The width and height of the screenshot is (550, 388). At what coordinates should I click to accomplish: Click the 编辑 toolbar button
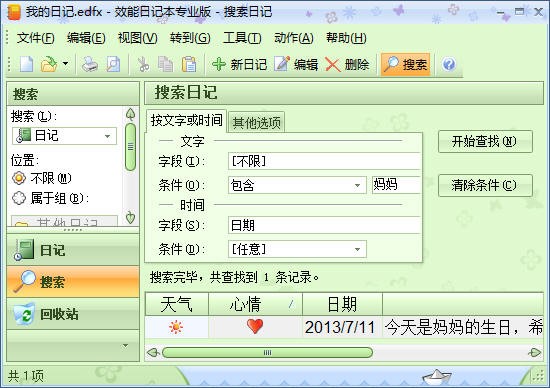296,65
